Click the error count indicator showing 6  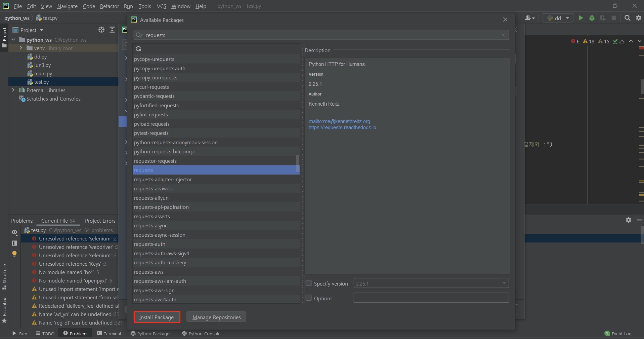point(575,41)
